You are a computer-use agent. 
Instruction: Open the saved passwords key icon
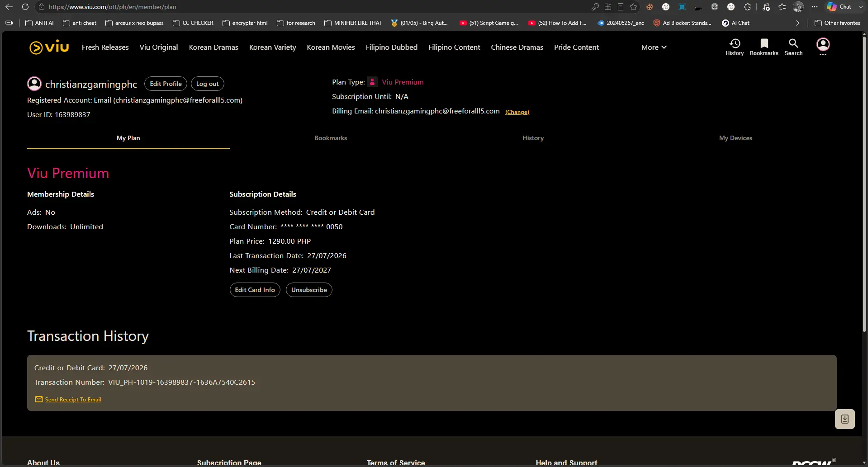(x=595, y=7)
